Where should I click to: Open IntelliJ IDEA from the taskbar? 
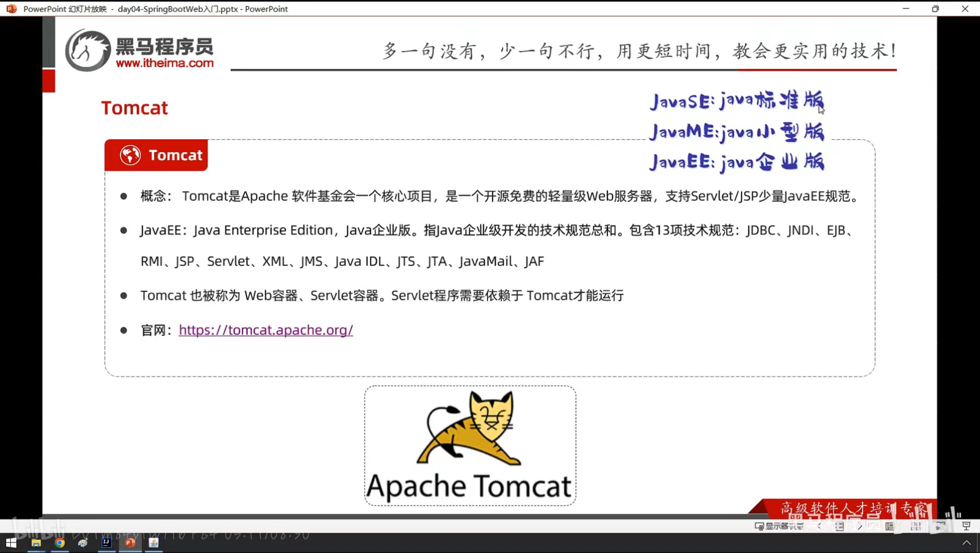106,543
